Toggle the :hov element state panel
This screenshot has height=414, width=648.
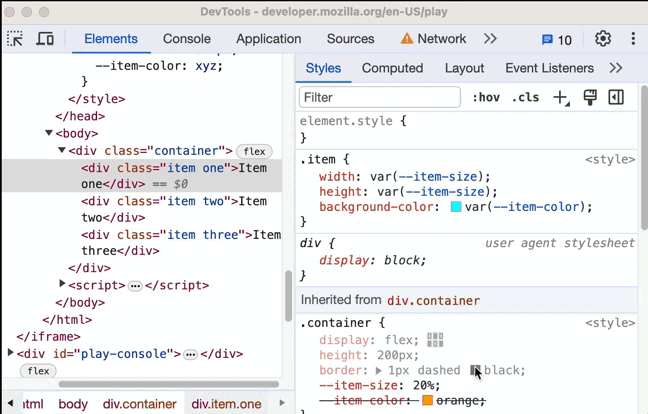coord(486,98)
